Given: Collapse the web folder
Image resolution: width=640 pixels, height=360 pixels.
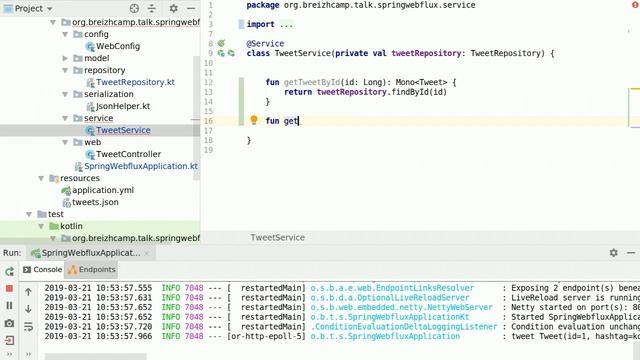Looking at the screenshot, I should point(65,142).
